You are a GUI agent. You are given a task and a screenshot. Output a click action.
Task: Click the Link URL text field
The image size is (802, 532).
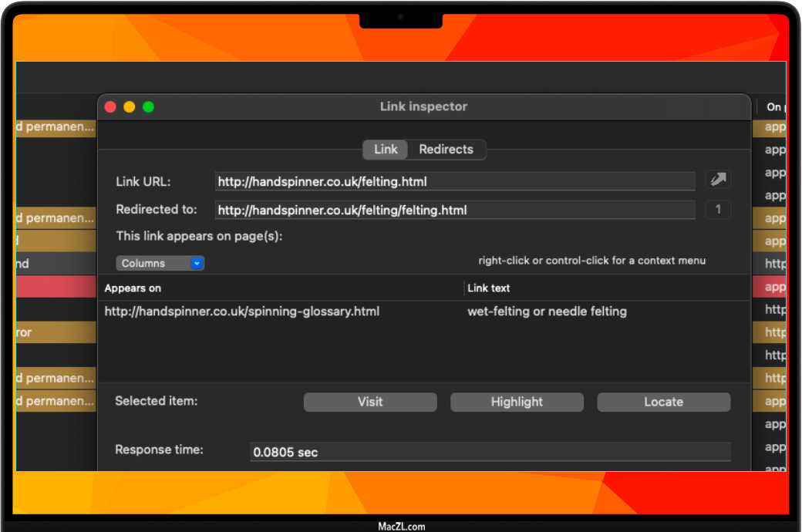point(454,182)
